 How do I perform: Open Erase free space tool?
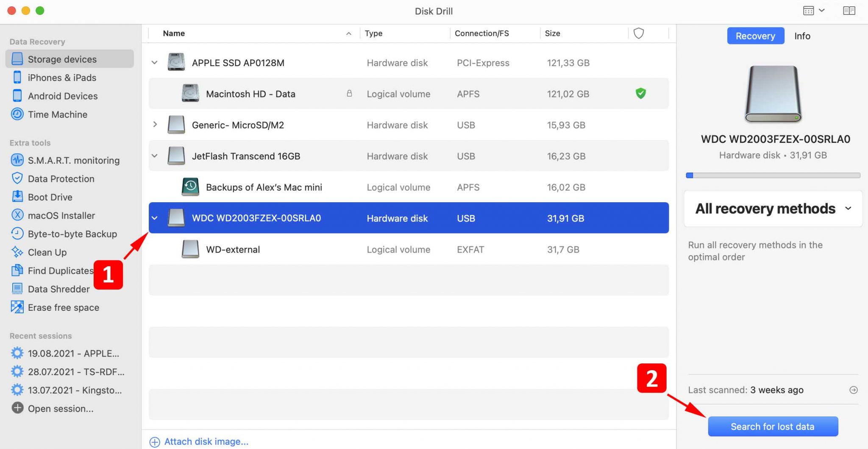[x=63, y=307]
